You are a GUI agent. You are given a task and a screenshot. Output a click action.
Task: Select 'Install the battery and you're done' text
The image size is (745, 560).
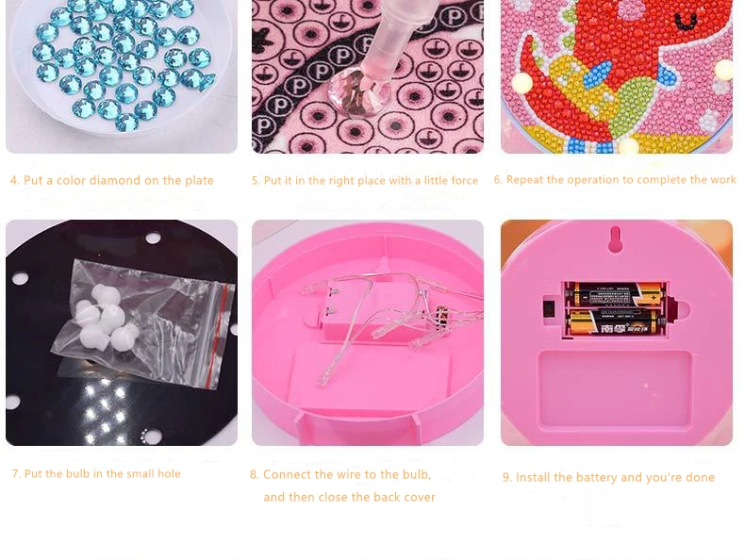tap(608, 477)
